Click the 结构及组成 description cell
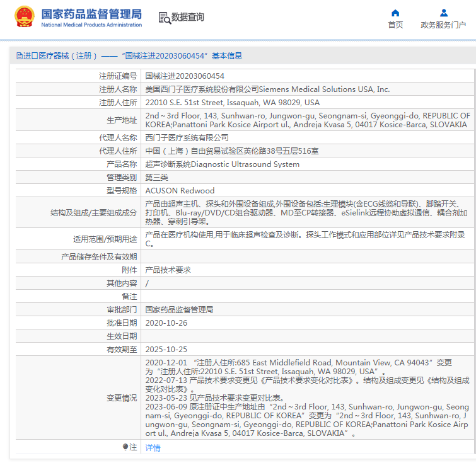Viewport: 476px width, 463px height. [307, 213]
